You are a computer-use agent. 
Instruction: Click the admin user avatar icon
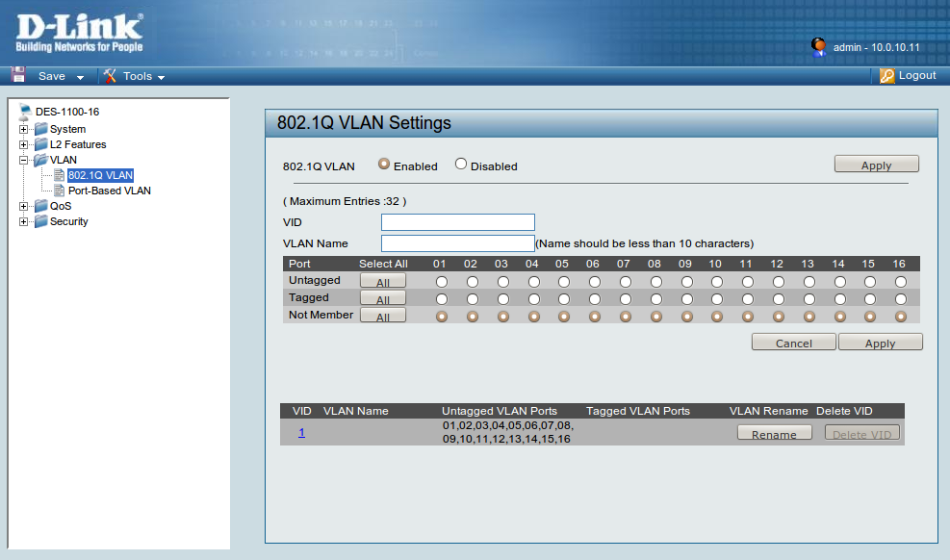point(818,47)
